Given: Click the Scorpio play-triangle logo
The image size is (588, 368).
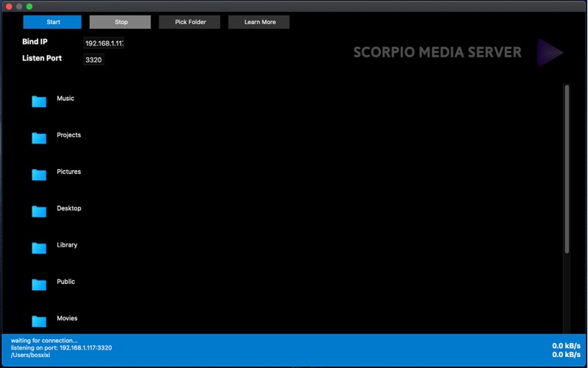Looking at the screenshot, I should (549, 52).
